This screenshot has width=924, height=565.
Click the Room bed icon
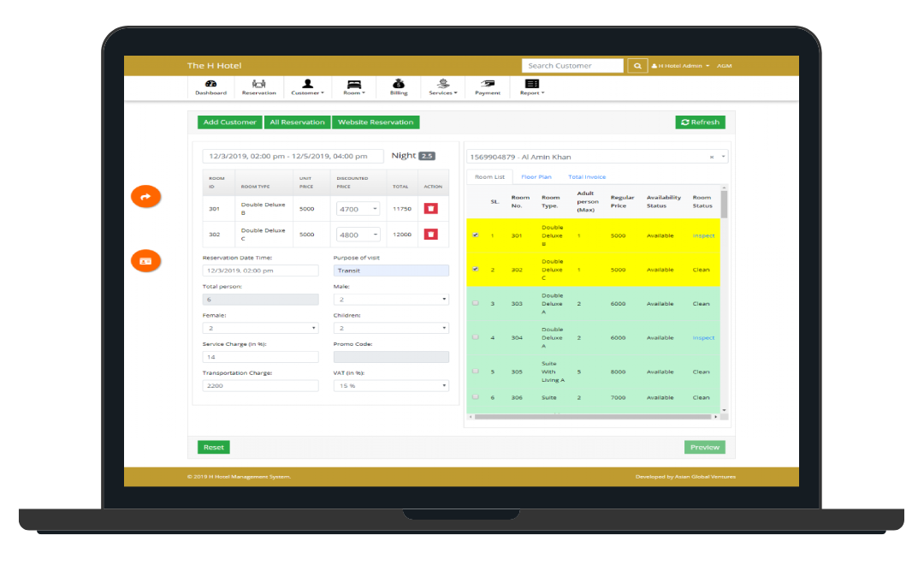354,84
